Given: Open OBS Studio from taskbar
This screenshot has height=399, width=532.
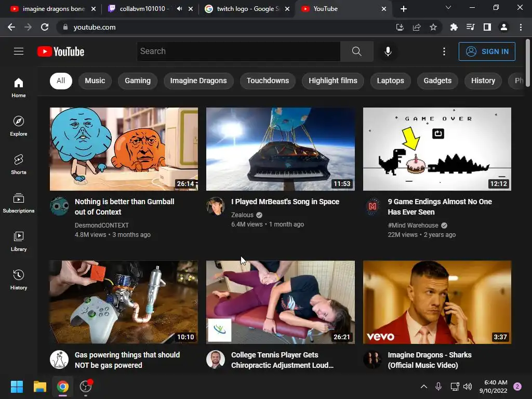Looking at the screenshot, I should click(86, 387).
